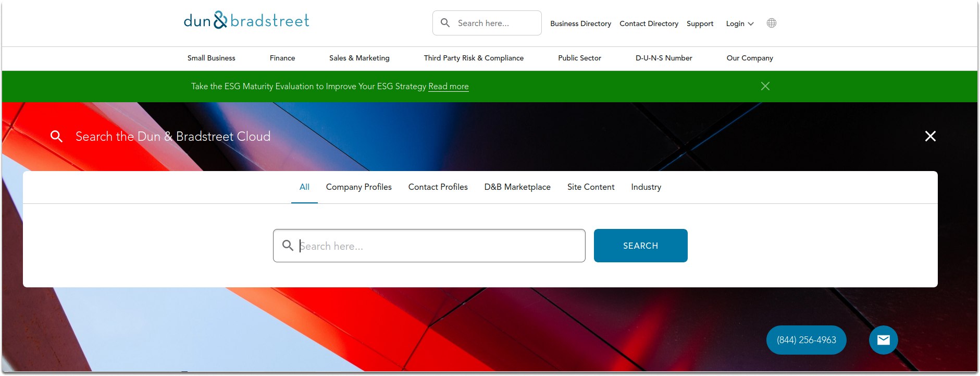Switch to the Company Profiles tab

coord(359,187)
